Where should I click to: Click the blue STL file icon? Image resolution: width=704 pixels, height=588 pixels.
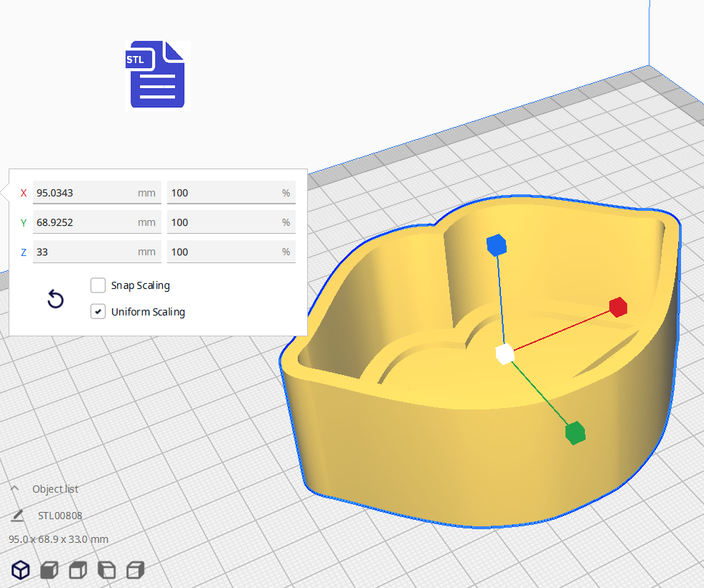coord(157,75)
